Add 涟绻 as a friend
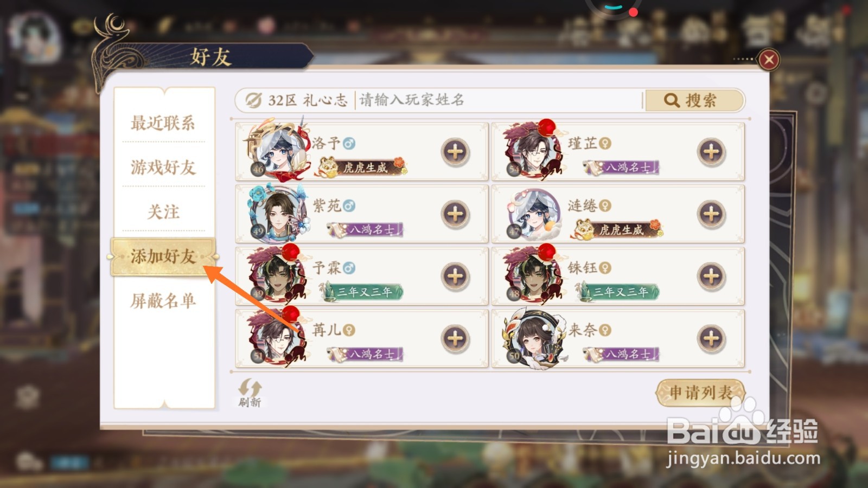The width and height of the screenshot is (868, 488). pos(711,214)
